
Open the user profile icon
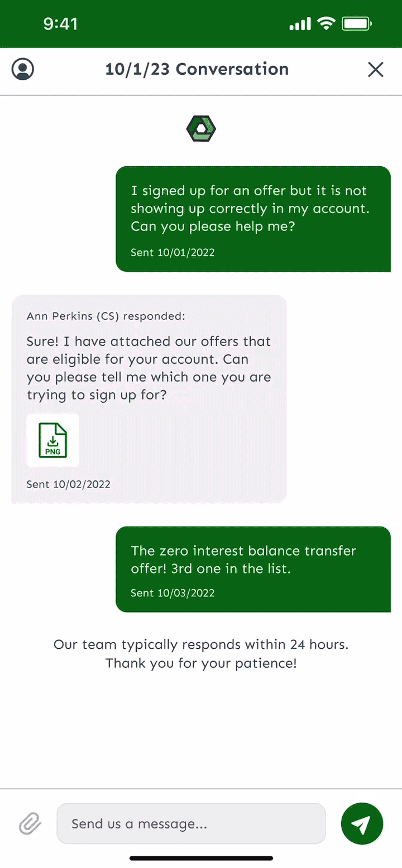pyautogui.click(x=23, y=70)
